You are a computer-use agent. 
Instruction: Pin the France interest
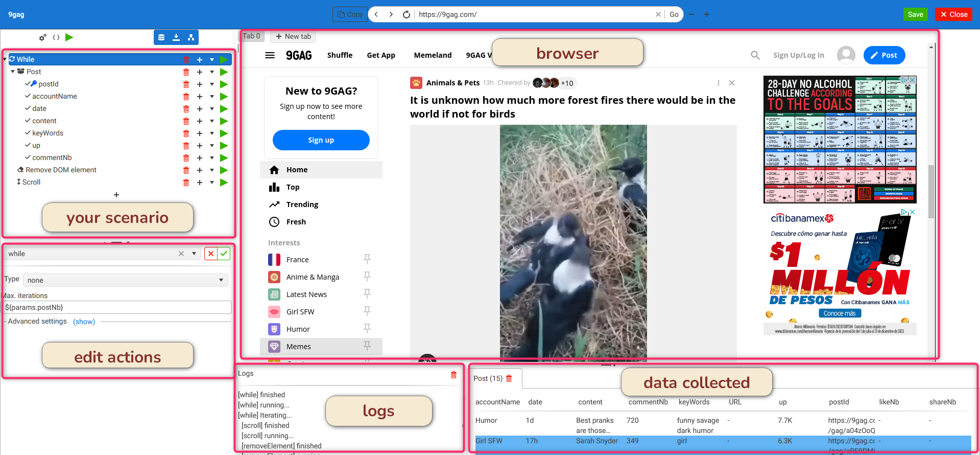pos(367,259)
